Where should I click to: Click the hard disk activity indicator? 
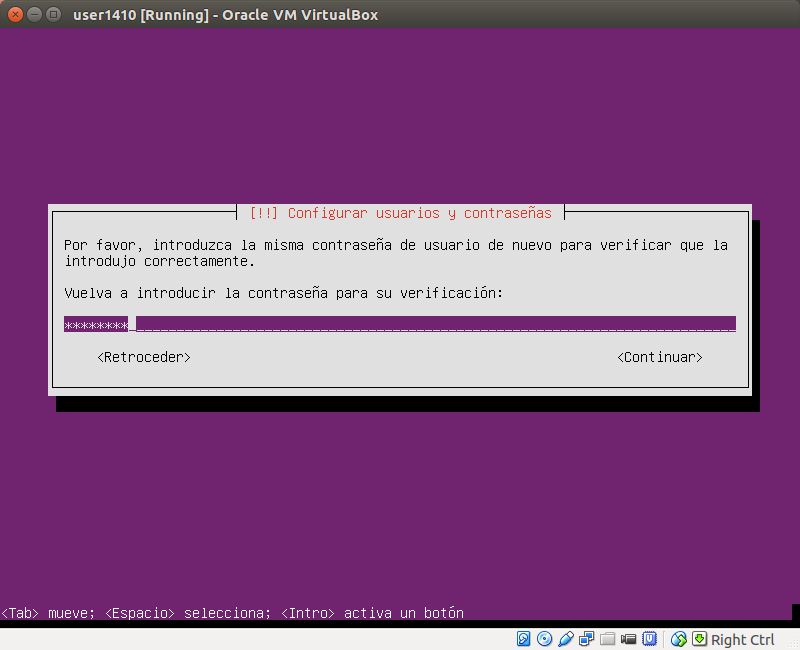[521, 639]
